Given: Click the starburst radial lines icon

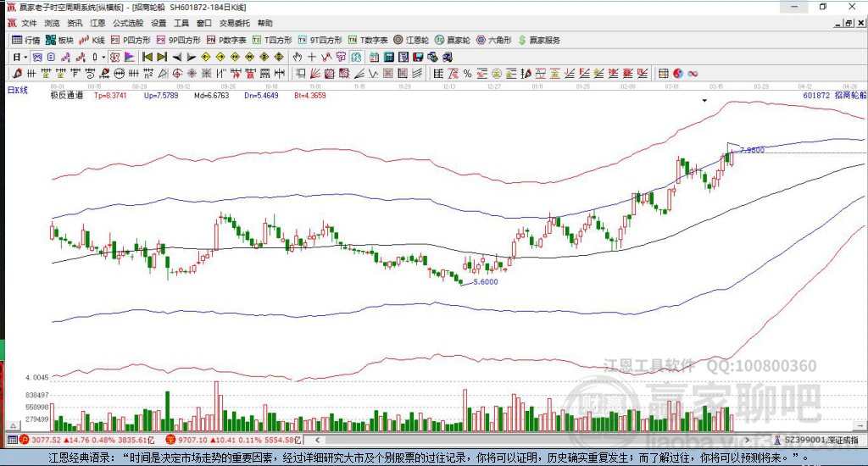Looking at the screenshot, I should click(x=192, y=74).
